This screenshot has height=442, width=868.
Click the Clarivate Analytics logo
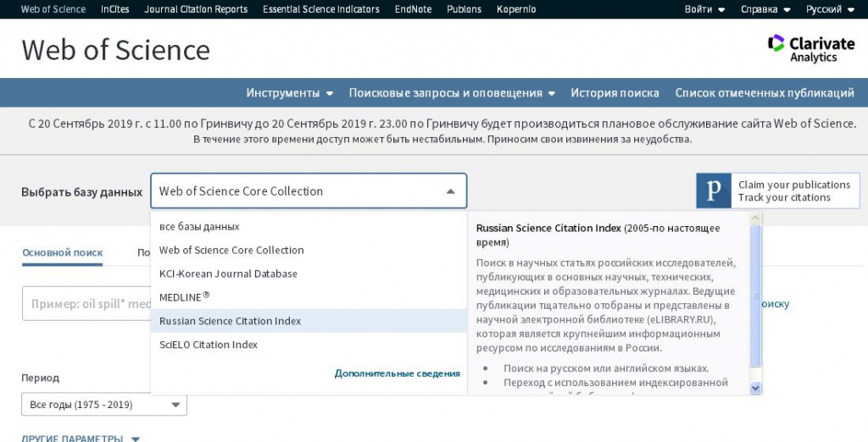coord(811,48)
